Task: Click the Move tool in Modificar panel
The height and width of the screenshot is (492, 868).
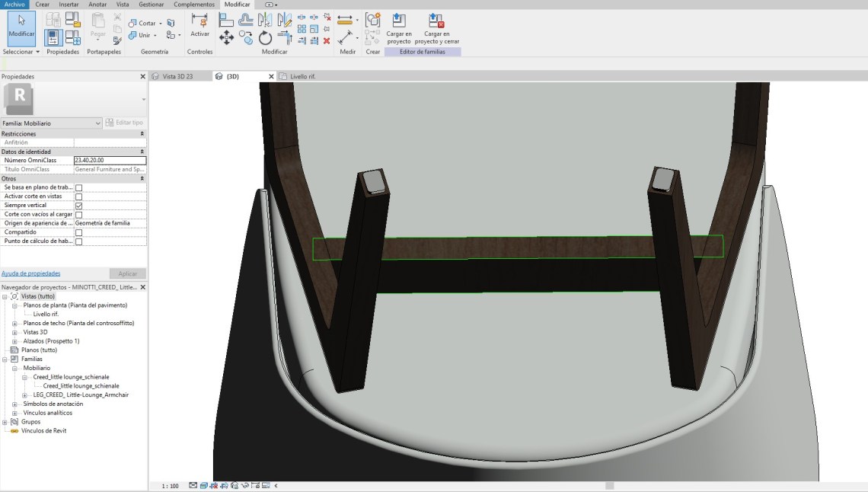Action: (226, 37)
